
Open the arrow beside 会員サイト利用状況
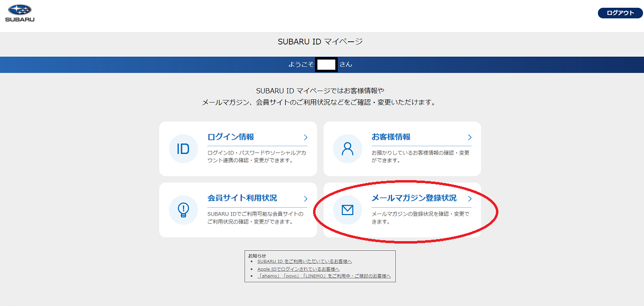305,199
